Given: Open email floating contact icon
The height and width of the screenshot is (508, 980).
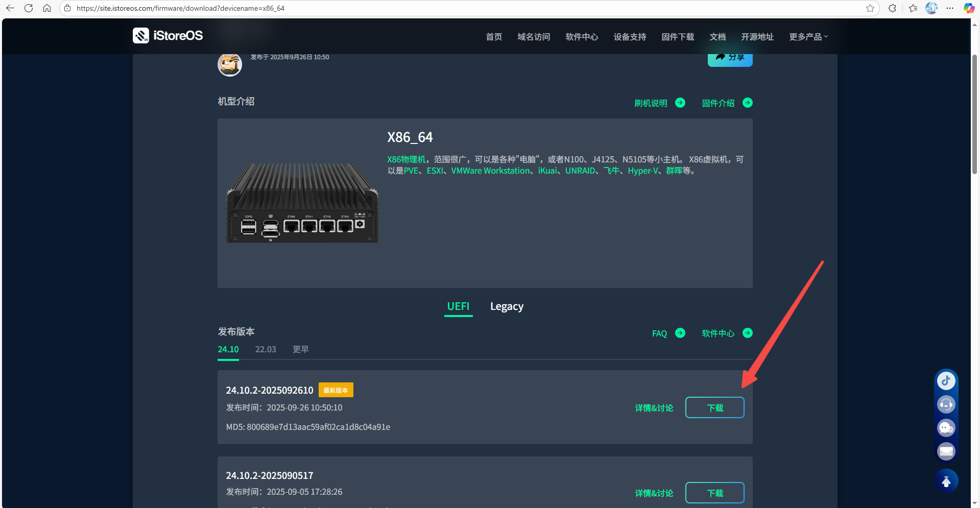Looking at the screenshot, I should 946,451.
